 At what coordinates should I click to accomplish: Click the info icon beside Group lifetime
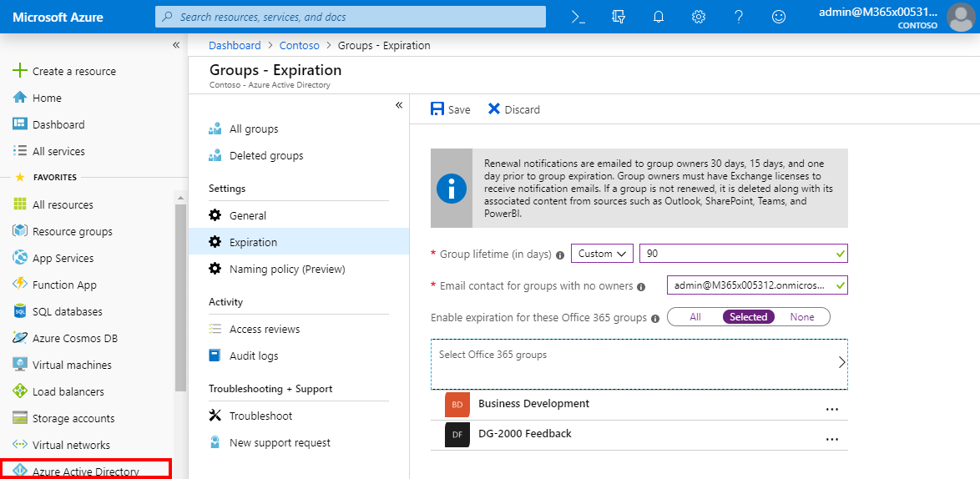[560, 255]
